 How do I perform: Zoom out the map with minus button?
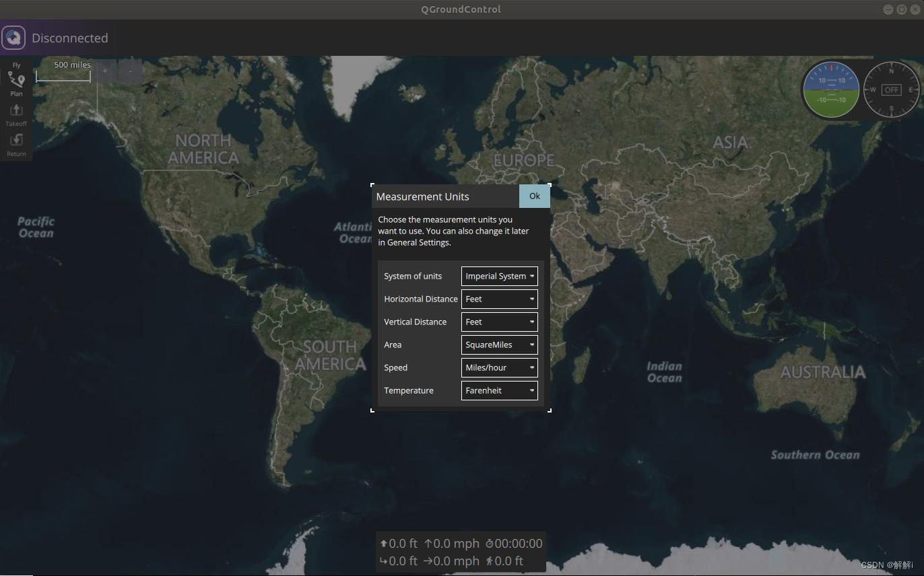tap(130, 71)
